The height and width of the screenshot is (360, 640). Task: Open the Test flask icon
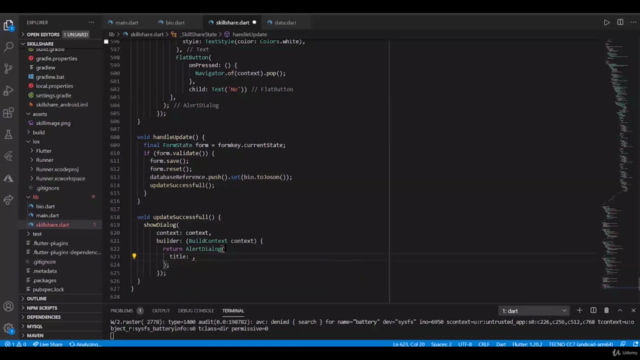(x=8, y=134)
